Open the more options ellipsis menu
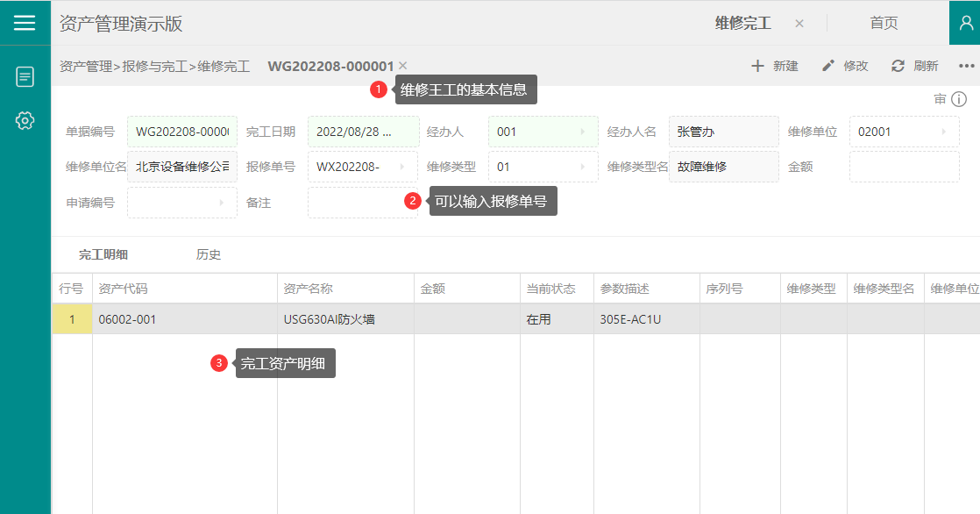Image resolution: width=980 pixels, height=514 pixels. coord(966,66)
